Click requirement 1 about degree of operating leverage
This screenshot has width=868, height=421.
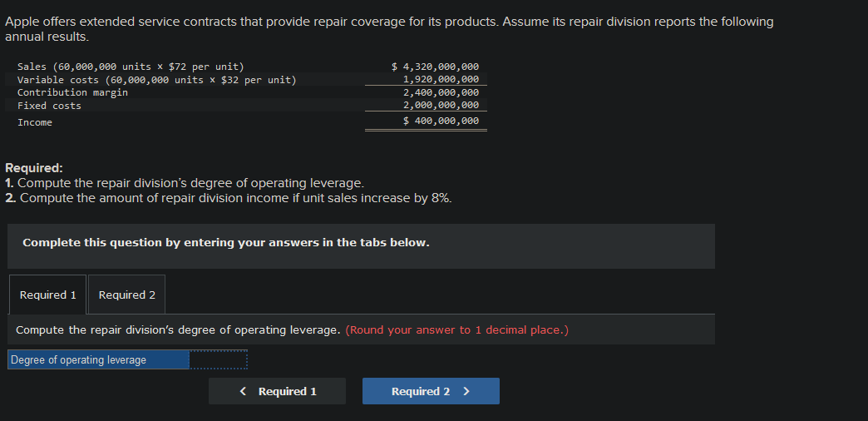[x=185, y=183]
